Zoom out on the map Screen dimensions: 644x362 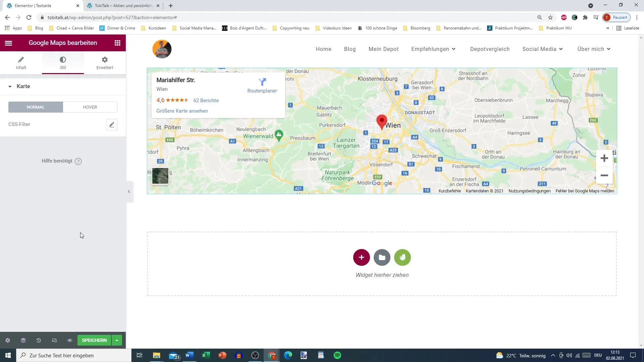coord(604,175)
